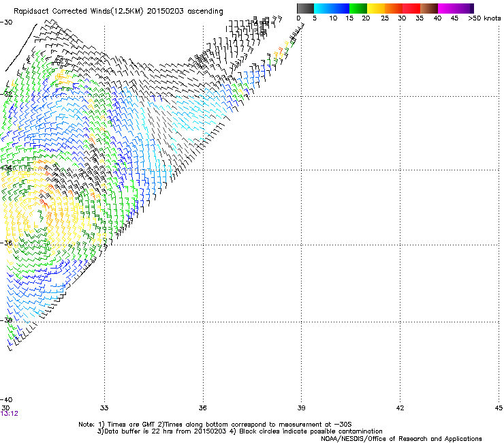Click the 'Times are GMT' note line
Screen dimensions: 504x443
[x=215, y=425]
